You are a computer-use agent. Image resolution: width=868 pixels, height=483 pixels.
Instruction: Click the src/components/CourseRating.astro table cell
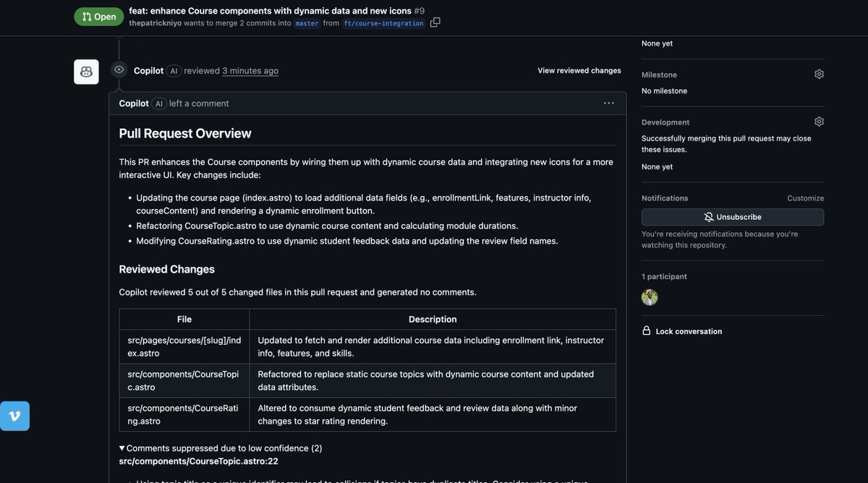click(x=184, y=414)
